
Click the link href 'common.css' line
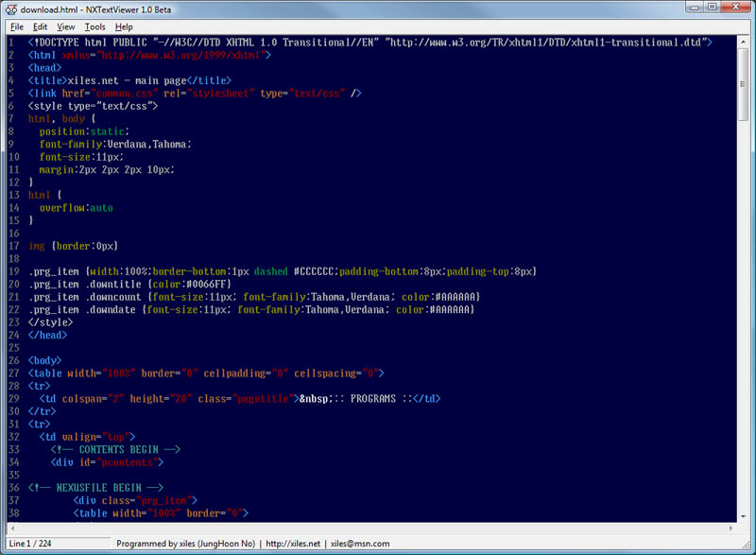[x=195, y=93]
